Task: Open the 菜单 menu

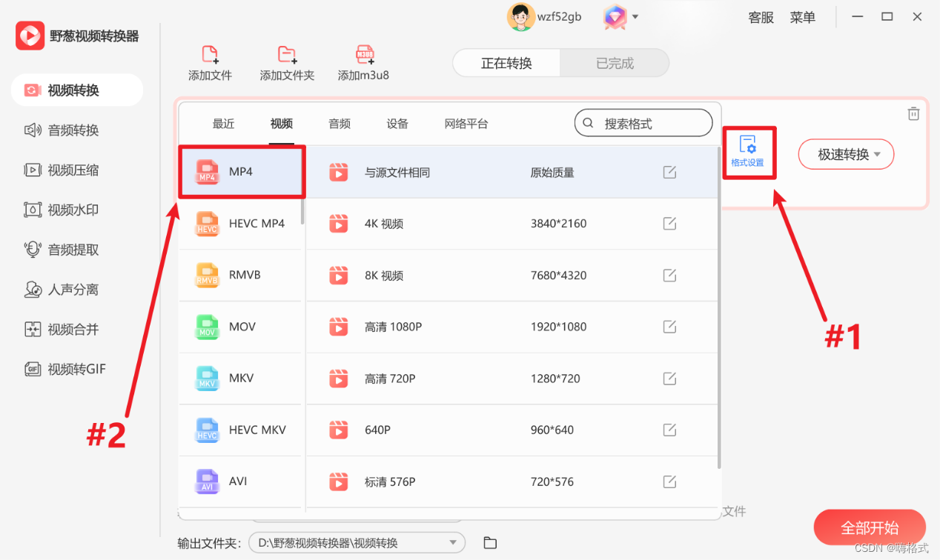Action: pos(803,17)
